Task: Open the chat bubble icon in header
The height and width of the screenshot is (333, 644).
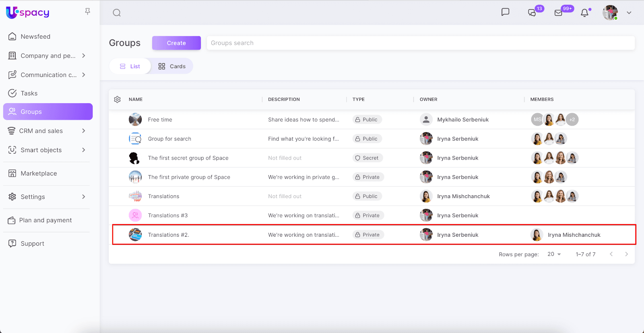Action: click(505, 12)
